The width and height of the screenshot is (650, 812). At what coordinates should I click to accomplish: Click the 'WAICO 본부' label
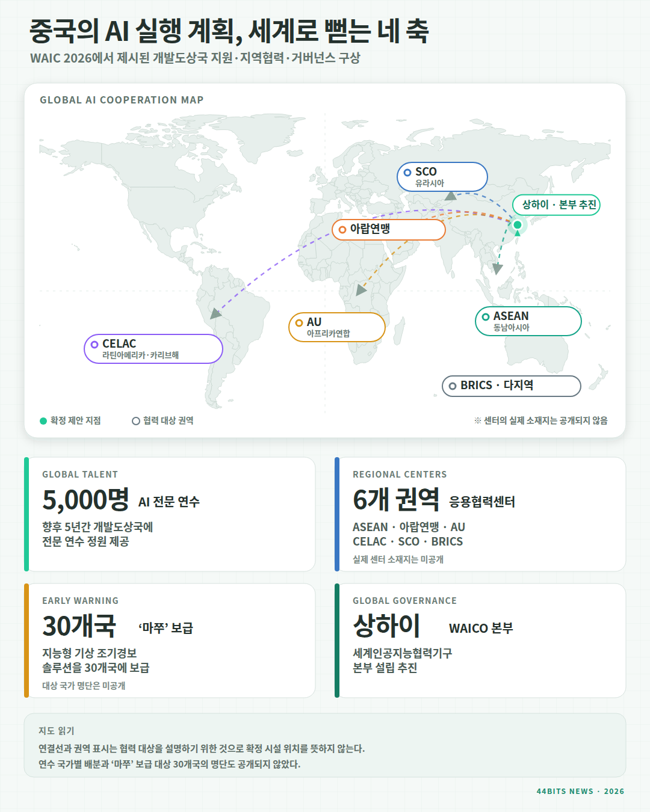(x=481, y=629)
